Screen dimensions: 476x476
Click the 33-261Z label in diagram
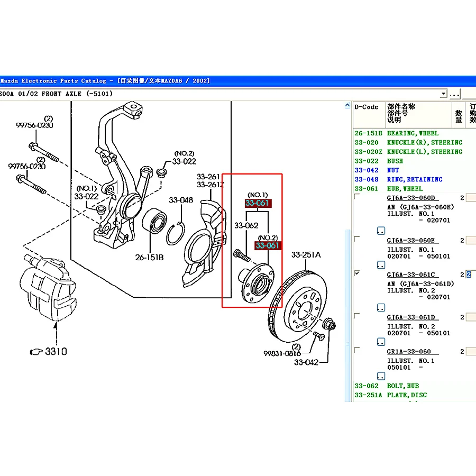(210, 185)
